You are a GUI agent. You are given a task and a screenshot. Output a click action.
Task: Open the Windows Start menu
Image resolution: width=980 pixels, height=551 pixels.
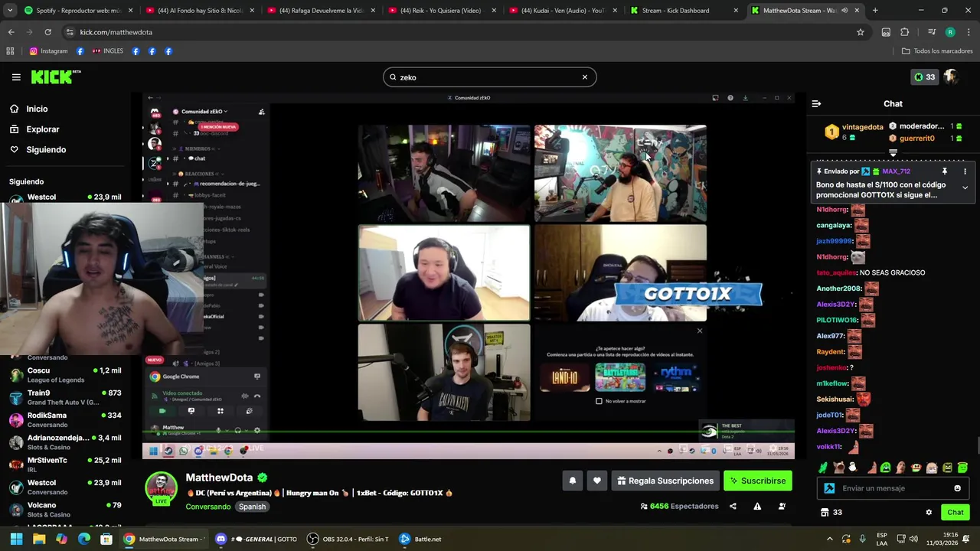[16, 539]
